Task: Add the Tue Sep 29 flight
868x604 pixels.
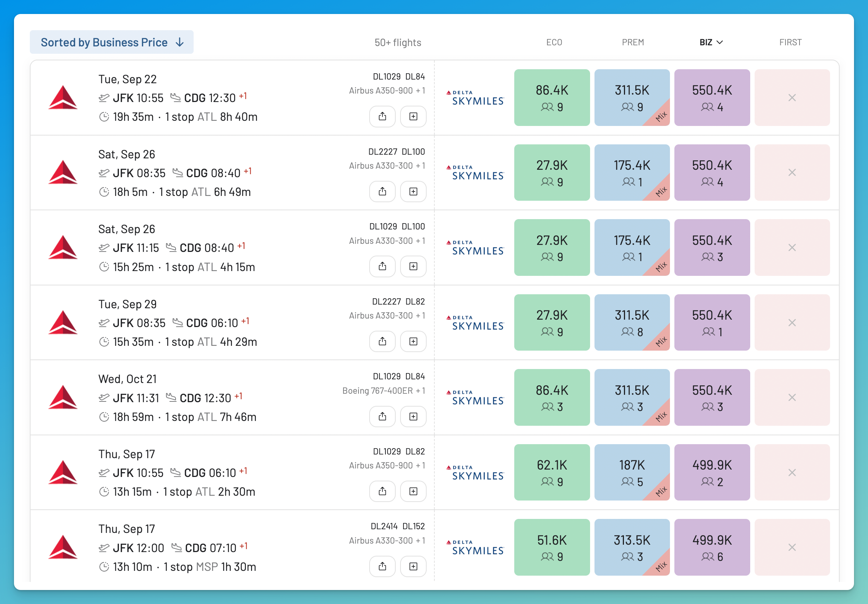Action: pos(413,341)
